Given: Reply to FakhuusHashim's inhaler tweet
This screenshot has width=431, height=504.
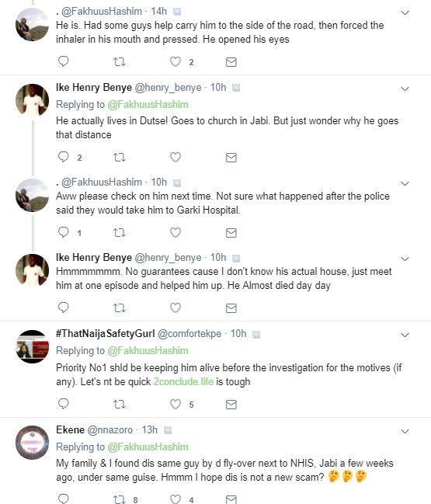Looking at the screenshot, I should tap(64, 61).
